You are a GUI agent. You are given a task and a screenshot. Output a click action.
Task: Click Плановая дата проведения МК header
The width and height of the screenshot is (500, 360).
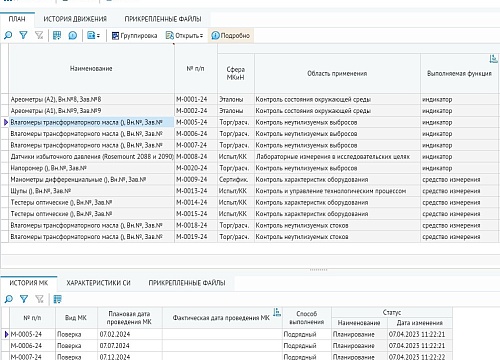[x=129, y=318]
